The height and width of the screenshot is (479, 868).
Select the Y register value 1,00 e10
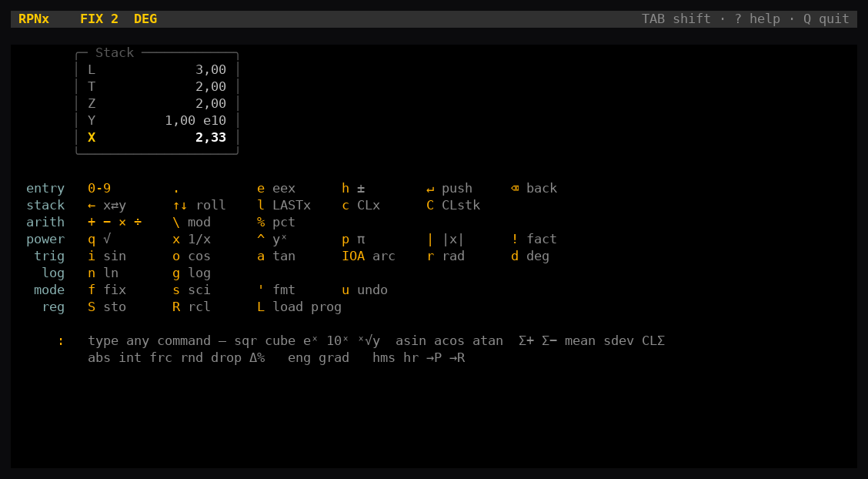coord(195,120)
